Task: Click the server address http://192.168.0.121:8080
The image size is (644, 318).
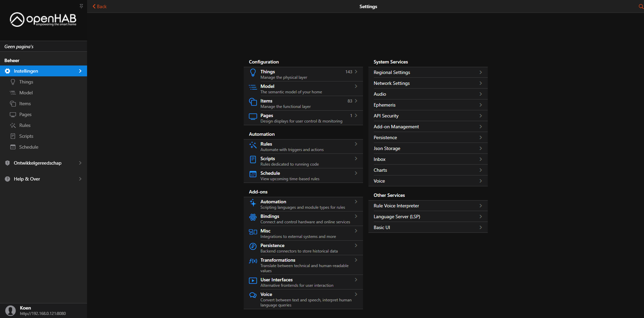Action: [x=43, y=314]
